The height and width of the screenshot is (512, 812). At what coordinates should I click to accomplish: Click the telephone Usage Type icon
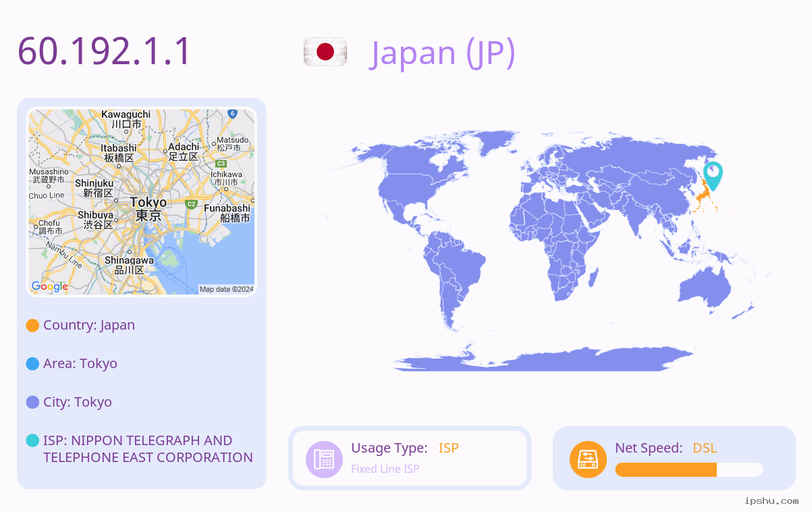click(x=324, y=459)
